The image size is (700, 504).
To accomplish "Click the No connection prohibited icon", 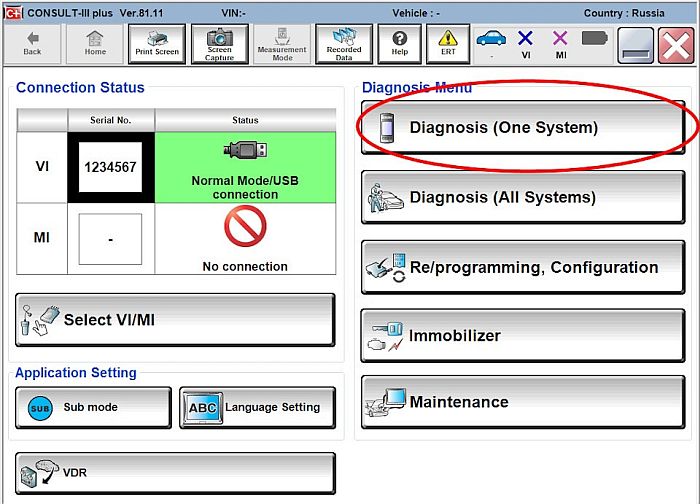I will pos(245,226).
